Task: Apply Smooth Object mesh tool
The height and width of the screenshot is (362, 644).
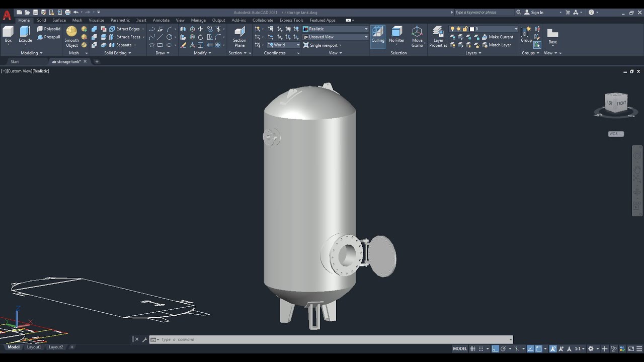Action: 71,37
